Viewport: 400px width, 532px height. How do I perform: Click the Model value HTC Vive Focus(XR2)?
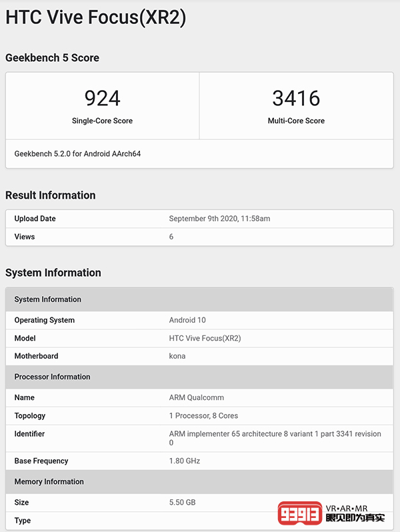pos(205,338)
